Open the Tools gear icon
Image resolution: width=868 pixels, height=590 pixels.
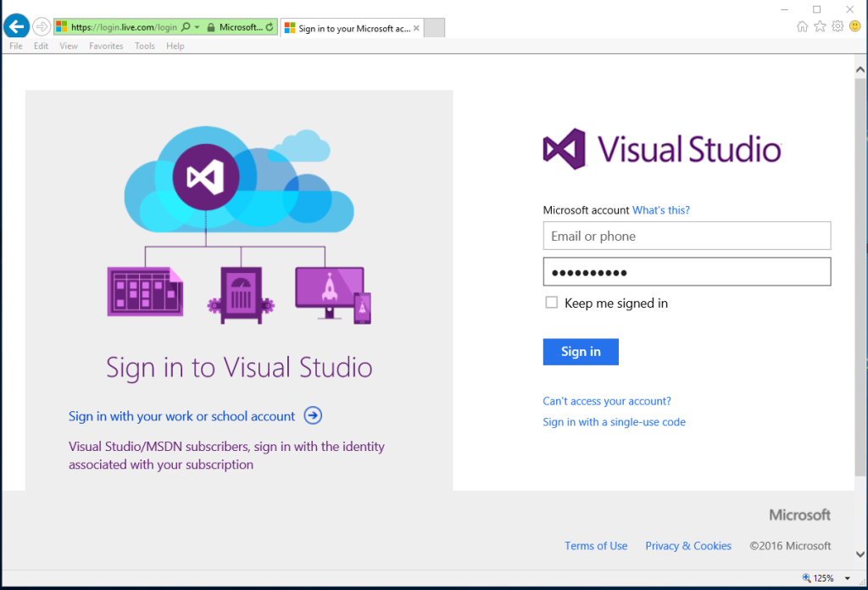pos(837,26)
